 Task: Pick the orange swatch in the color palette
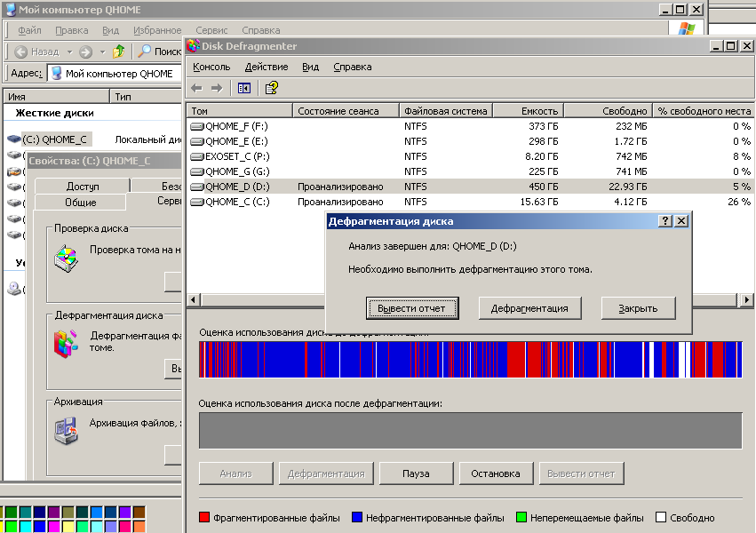(139, 526)
